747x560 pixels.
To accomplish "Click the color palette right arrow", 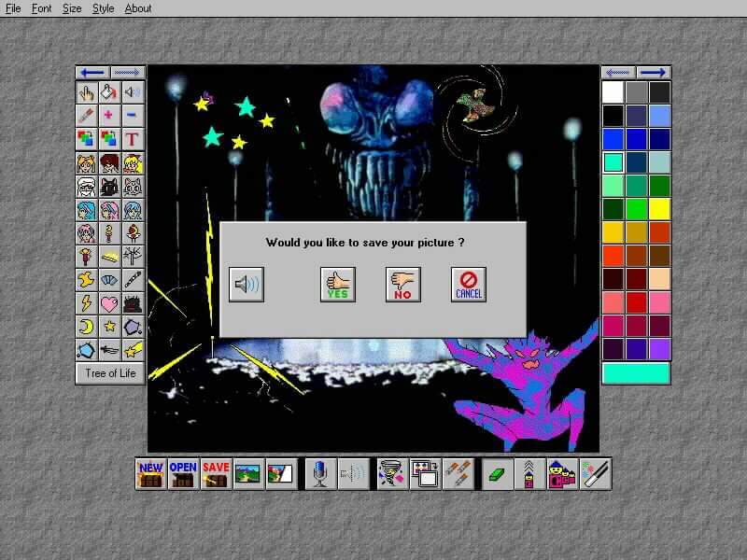I will pos(653,73).
